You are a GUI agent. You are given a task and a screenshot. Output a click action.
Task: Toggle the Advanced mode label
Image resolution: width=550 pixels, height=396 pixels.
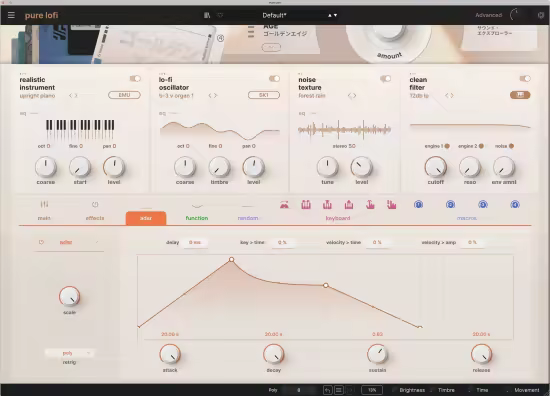click(488, 15)
